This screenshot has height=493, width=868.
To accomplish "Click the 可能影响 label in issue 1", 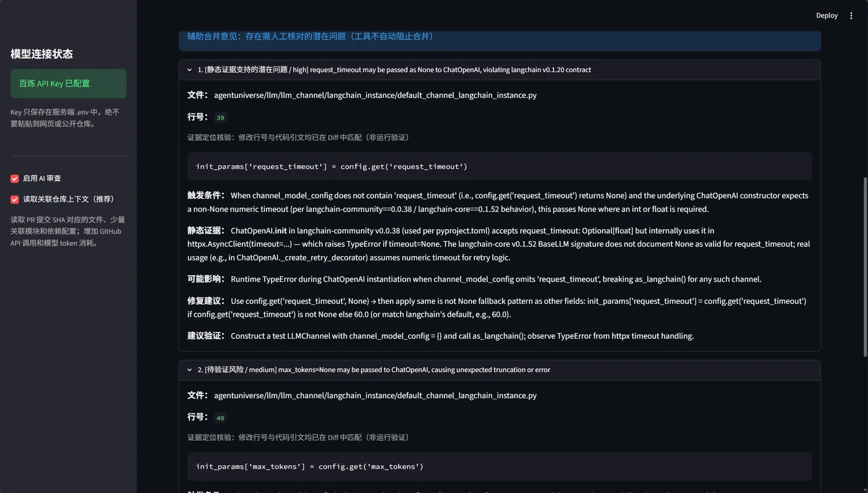I will coord(206,279).
